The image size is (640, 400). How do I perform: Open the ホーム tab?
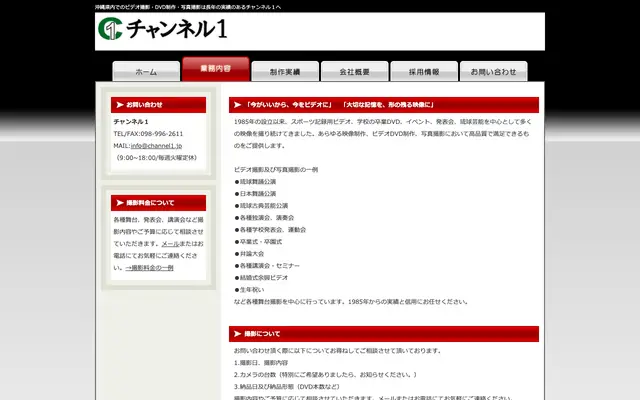pos(146,71)
